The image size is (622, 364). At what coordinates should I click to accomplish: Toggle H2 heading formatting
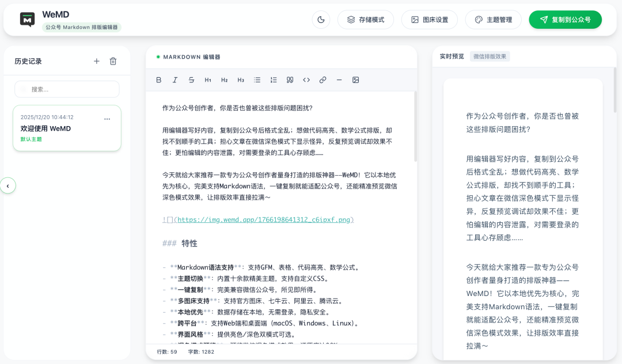tap(224, 80)
